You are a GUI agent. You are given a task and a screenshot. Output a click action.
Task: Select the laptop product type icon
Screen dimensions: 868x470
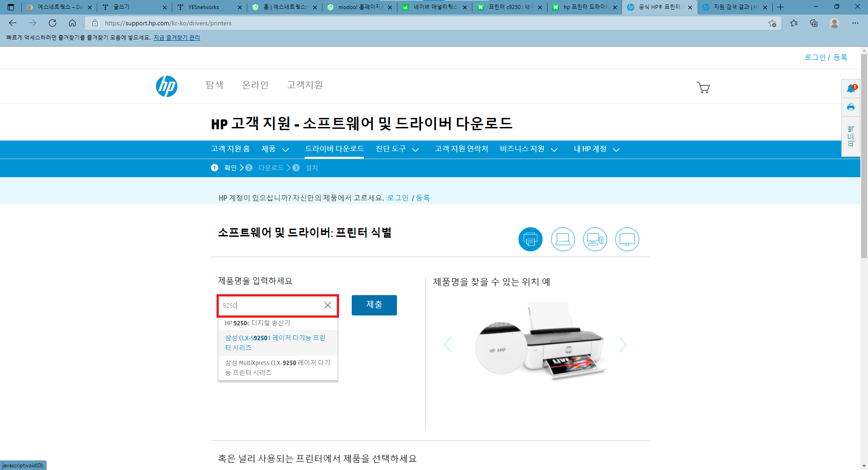click(563, 239)
